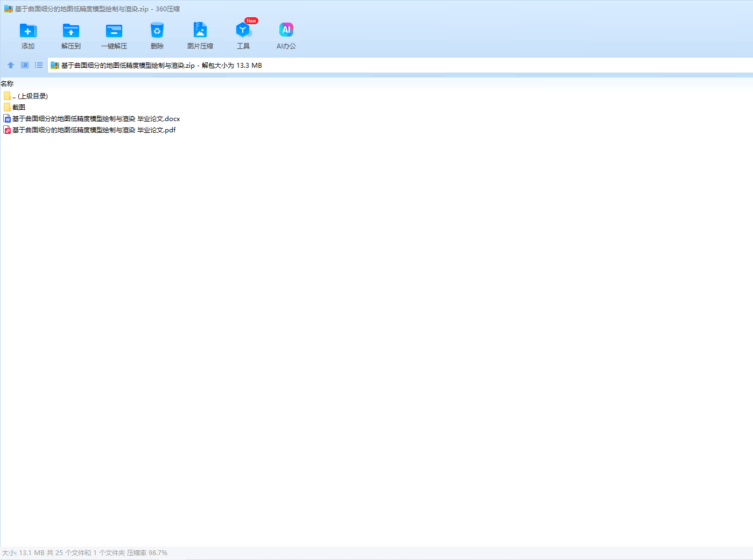This screenshot has height=560, width=753.
Task: Select the 截图 folder
Action: [14, 107]
